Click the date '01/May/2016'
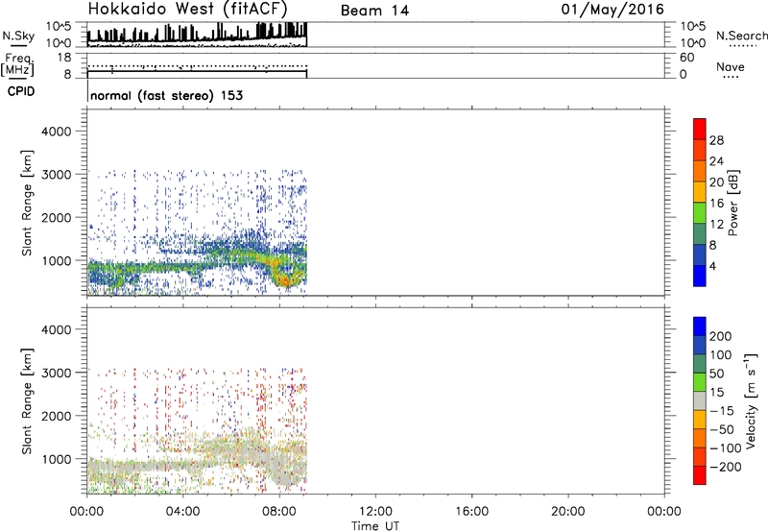Viewport: 768px width, 532px height. [x=612, y=10]
